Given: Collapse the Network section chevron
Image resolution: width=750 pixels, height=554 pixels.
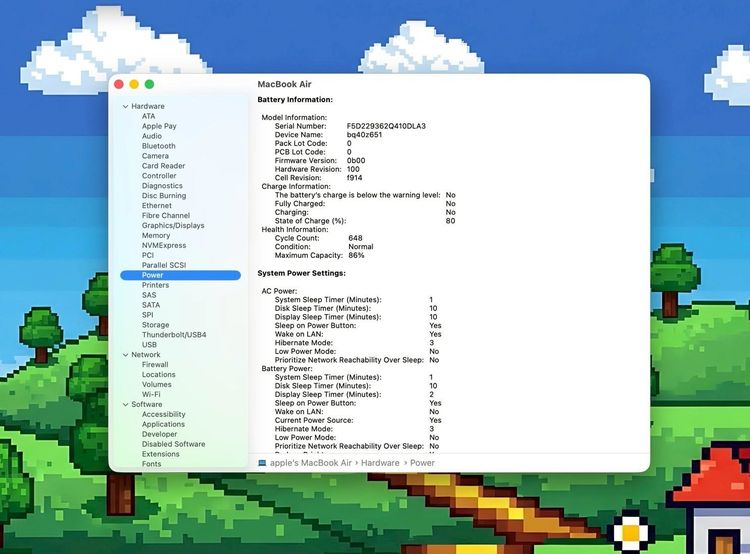Looking at the screenshot, I should 125,355.
